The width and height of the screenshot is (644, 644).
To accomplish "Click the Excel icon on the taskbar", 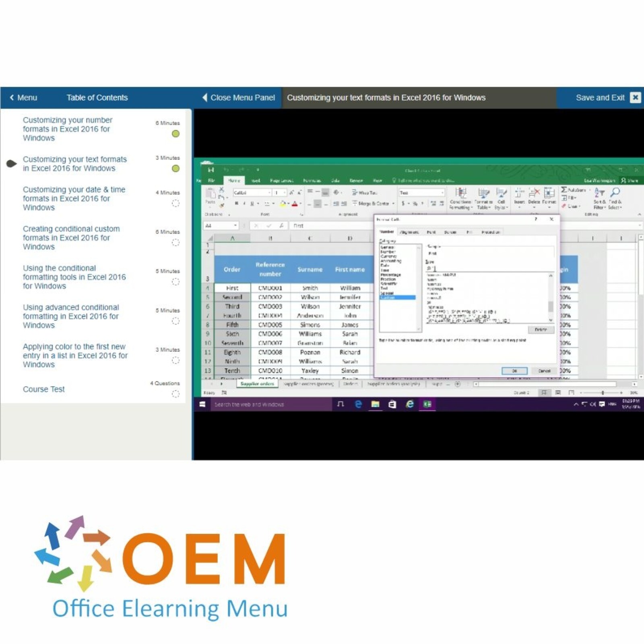I will tap(427, 404).
